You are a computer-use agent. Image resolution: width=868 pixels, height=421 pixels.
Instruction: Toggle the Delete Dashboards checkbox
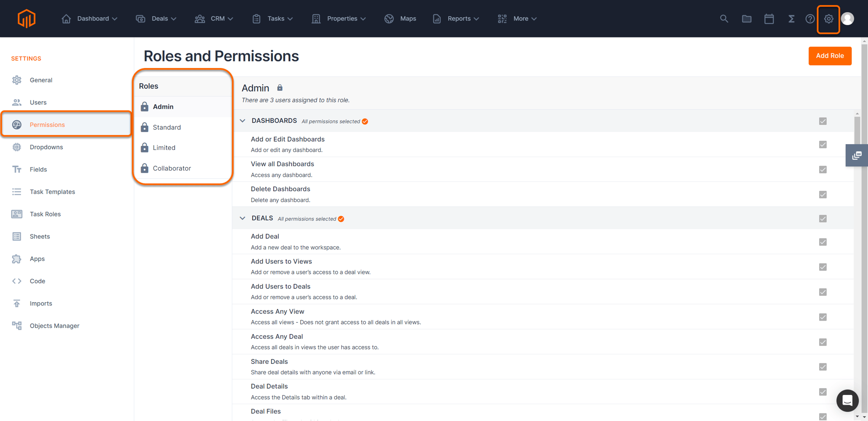[823, 195]
